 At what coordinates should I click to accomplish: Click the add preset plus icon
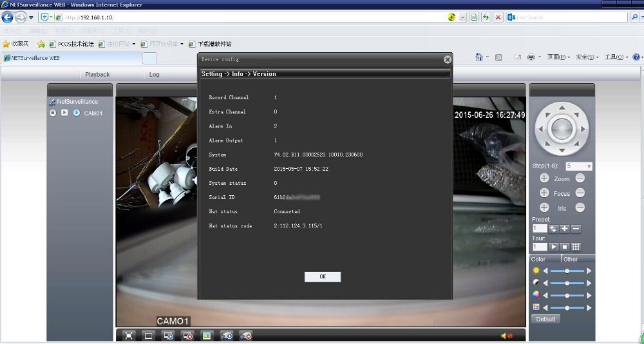565,229
